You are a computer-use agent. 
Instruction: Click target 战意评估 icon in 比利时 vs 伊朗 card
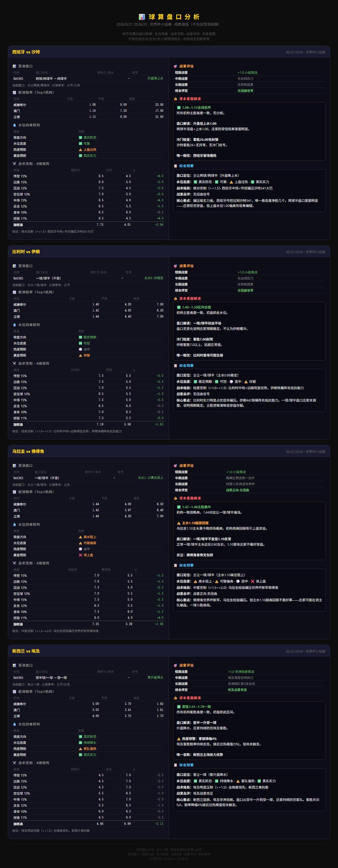tap(175, 266)
